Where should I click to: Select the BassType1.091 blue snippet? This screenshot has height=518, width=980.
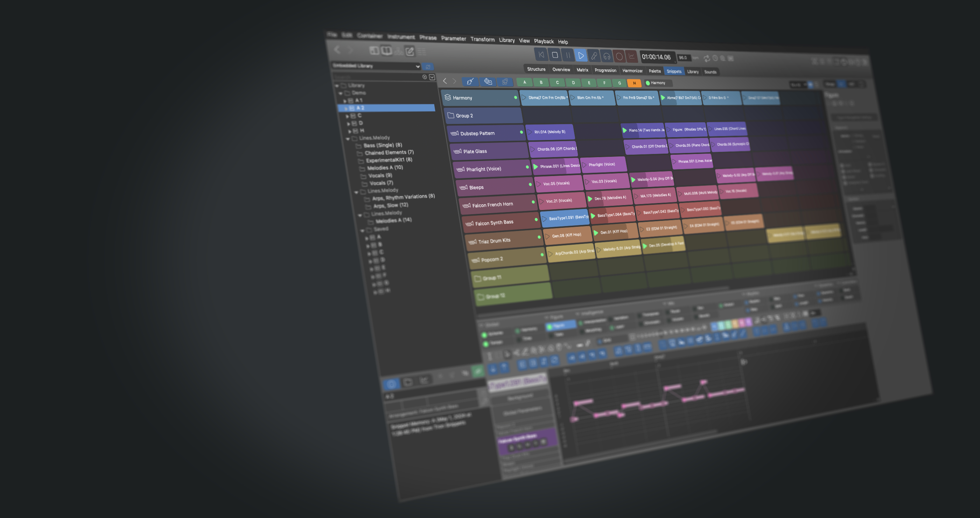[x=565, y=218]
